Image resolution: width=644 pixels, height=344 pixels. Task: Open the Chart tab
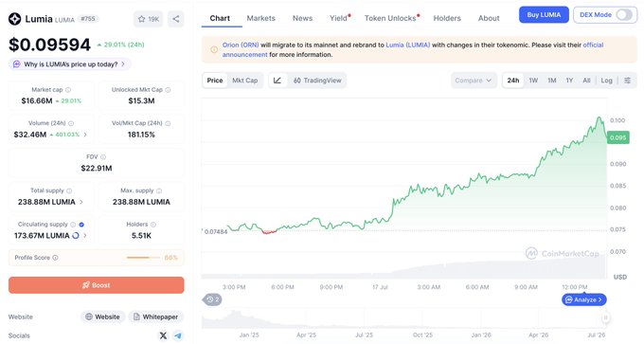tap(220, 18)
